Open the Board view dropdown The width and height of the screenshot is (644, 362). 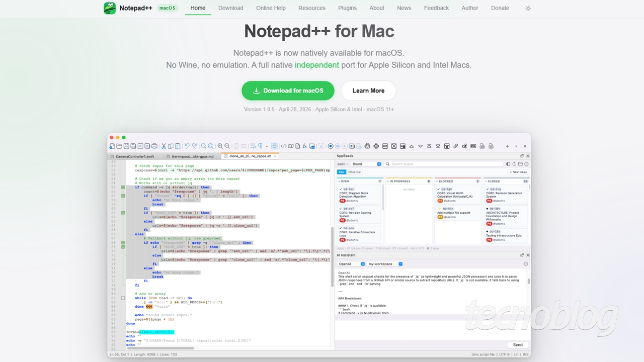point(367,164)
